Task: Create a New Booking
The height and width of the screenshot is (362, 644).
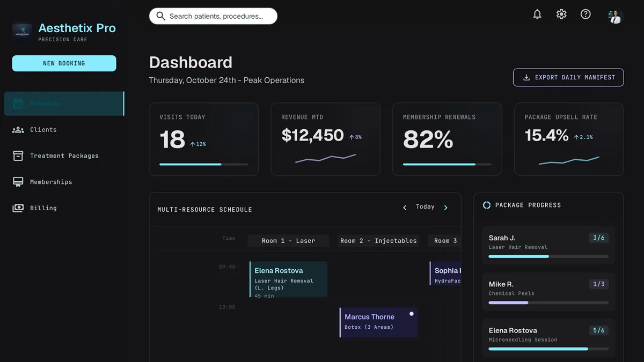Action: (64, 63)
